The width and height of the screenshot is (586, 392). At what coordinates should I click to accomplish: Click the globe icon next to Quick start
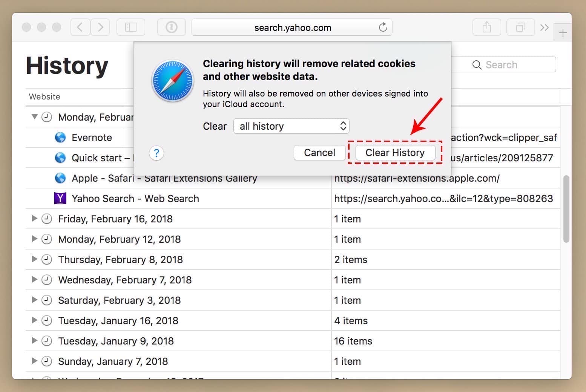[x=60, y=158]
